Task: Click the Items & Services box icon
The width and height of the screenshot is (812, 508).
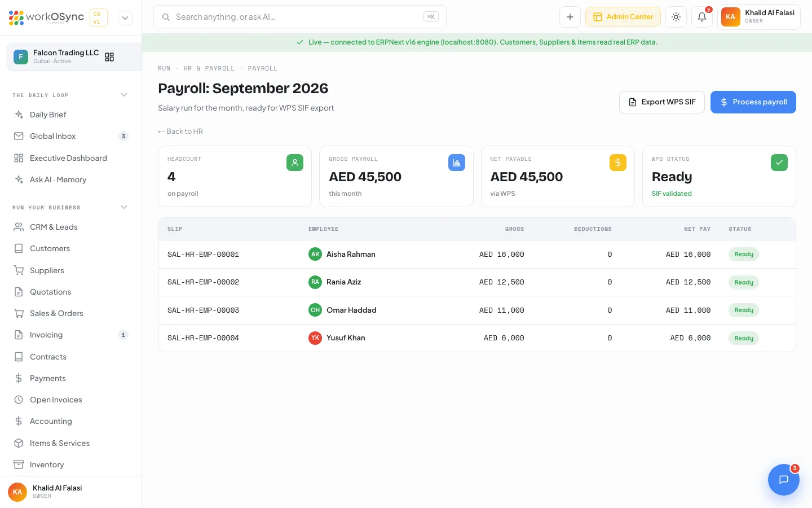Action: coord(19,443)
